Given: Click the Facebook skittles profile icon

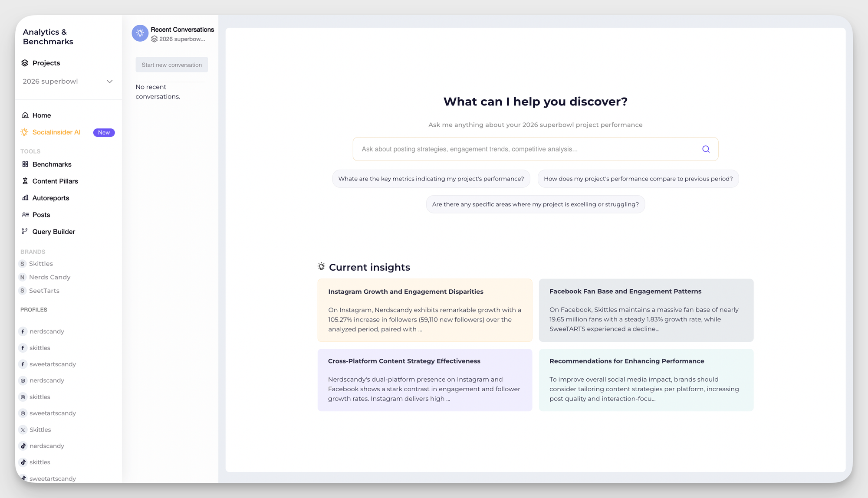Looking at the screenshot, I should [x=23, y=347].
